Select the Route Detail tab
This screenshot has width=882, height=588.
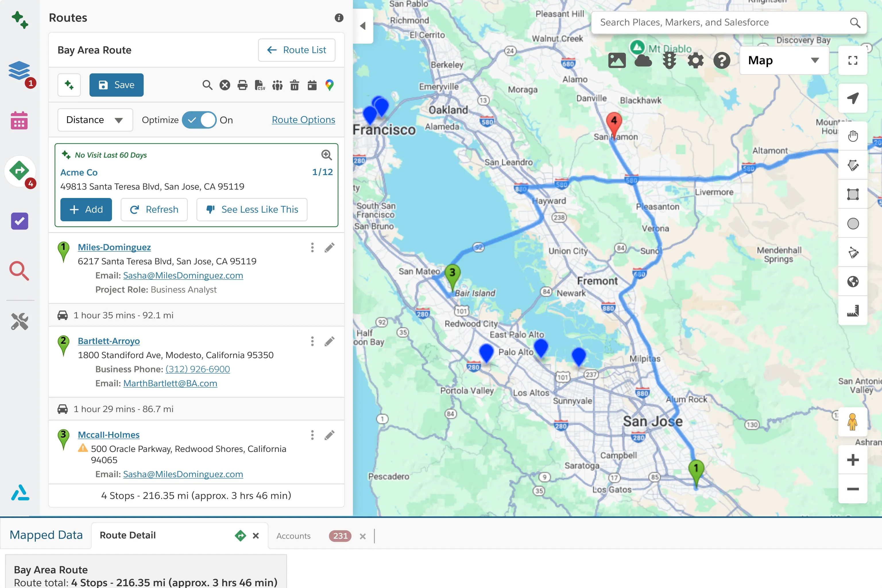point(127,535)
